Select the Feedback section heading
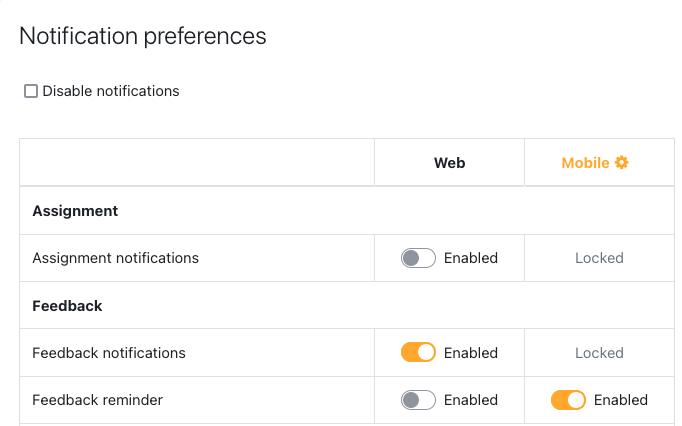The width and height of the screenshot is (682, 426). (67, 306)
